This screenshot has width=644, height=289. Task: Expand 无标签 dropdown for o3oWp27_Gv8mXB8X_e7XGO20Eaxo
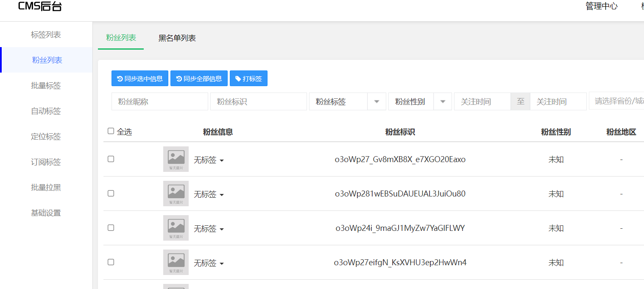209,160
